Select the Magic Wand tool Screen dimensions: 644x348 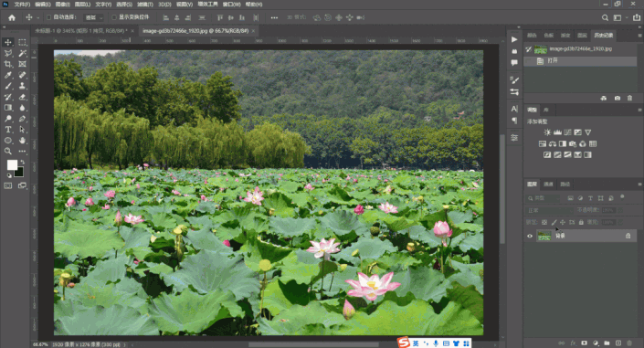pyautogui.click(x=22, y=53)
